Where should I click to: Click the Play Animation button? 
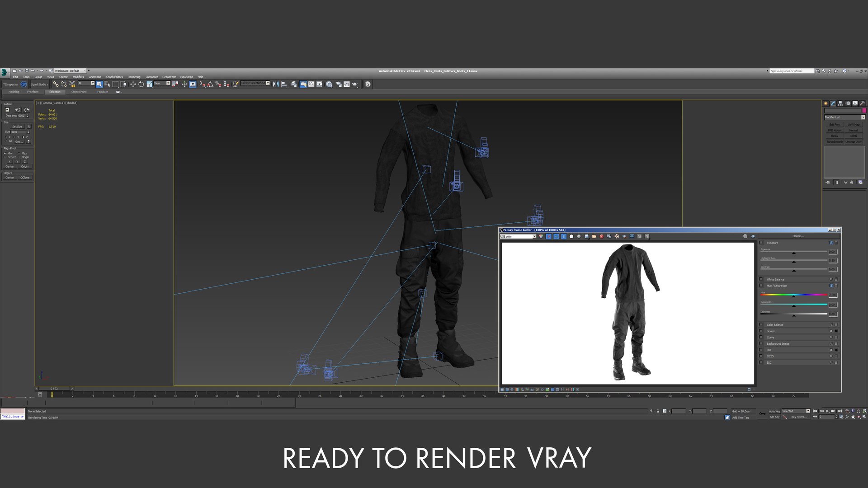(827, 411)
